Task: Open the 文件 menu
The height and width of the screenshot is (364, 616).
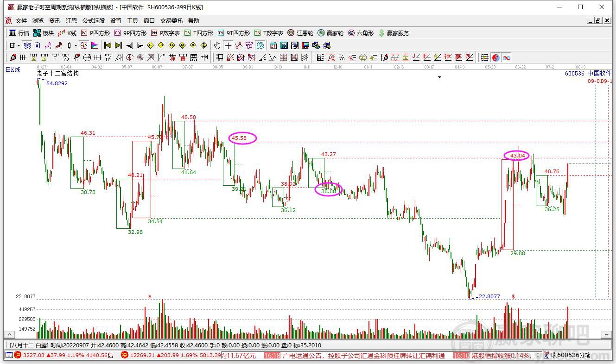Action: point(21,21)
